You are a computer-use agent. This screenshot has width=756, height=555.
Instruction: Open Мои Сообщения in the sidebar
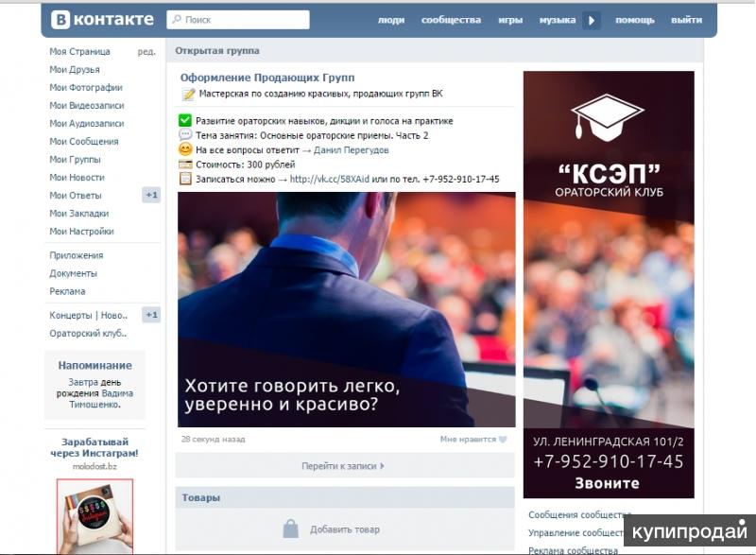[x=84, y=141]
